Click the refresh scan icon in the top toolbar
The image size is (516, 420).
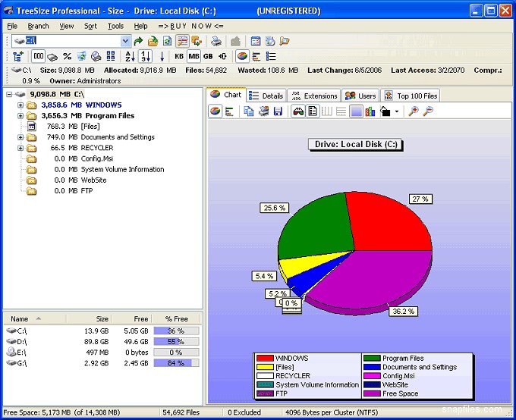167,41
